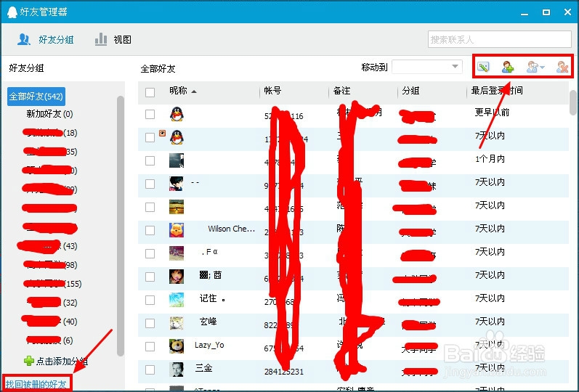Image resolution: width=579 pixels, height=392 pixels.
Task: Select the group with count (40)
Action: (x=49, y=322)
